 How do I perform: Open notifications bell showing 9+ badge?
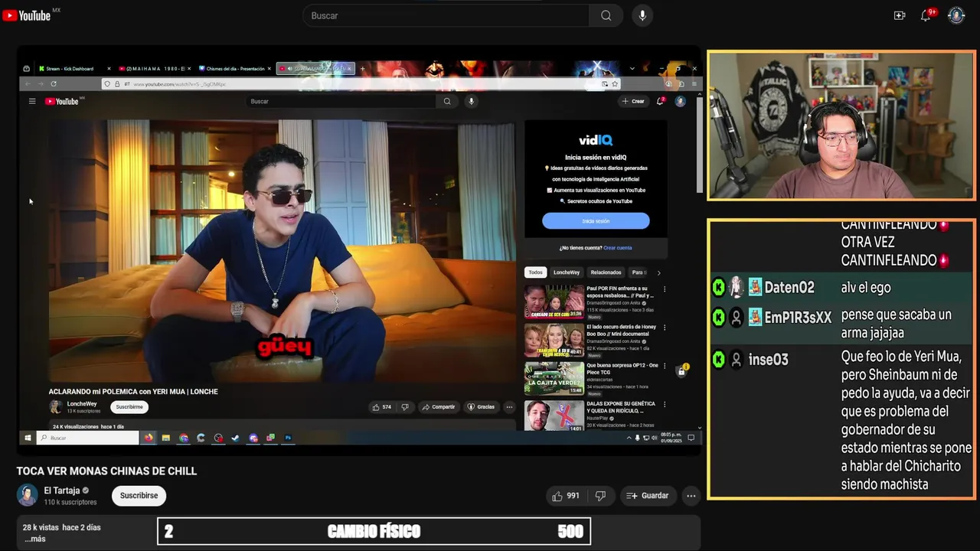coord(926,15)
